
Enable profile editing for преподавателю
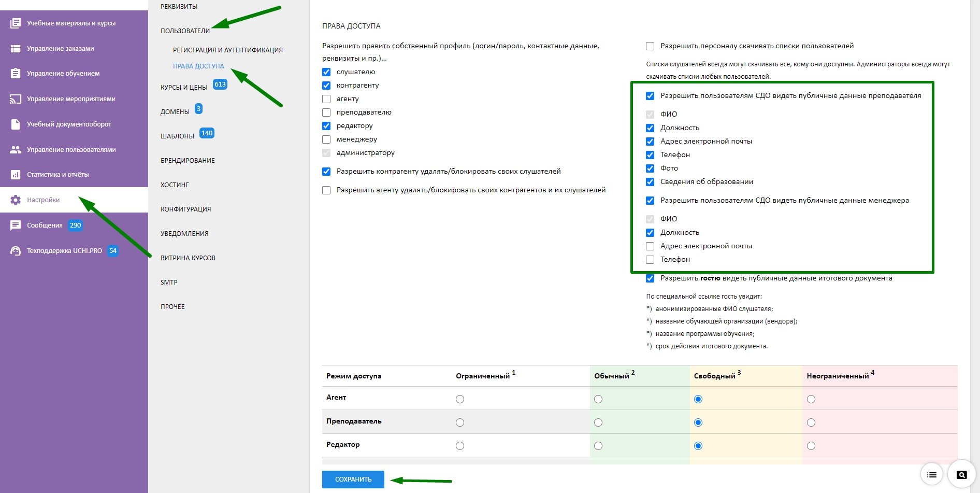(x=326, y=112)
